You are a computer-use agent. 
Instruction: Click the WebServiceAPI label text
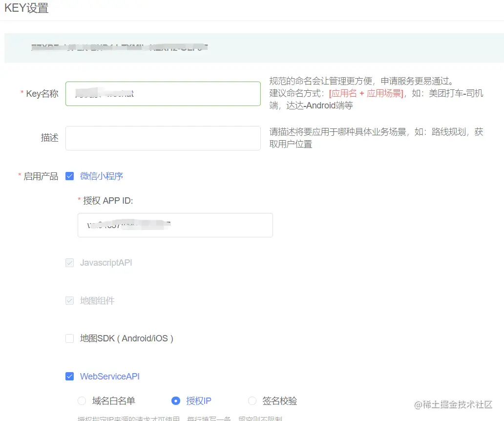109,377
